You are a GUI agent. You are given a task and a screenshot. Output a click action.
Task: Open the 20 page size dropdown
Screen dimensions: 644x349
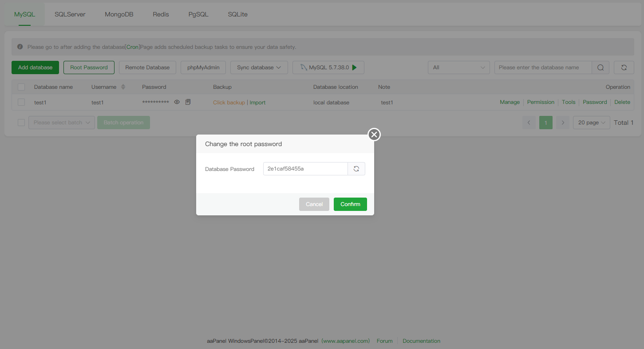coord(591,123)
